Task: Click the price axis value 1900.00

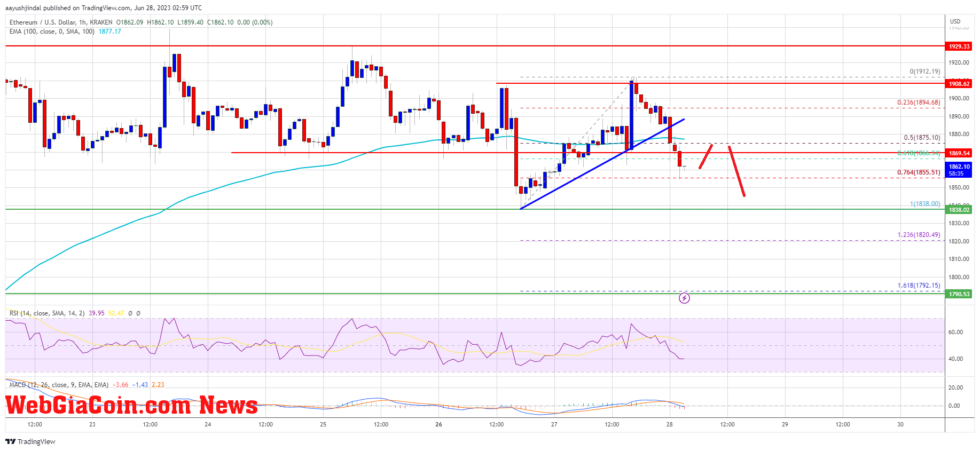Action: pyautogui.click(x=959, y=98)
